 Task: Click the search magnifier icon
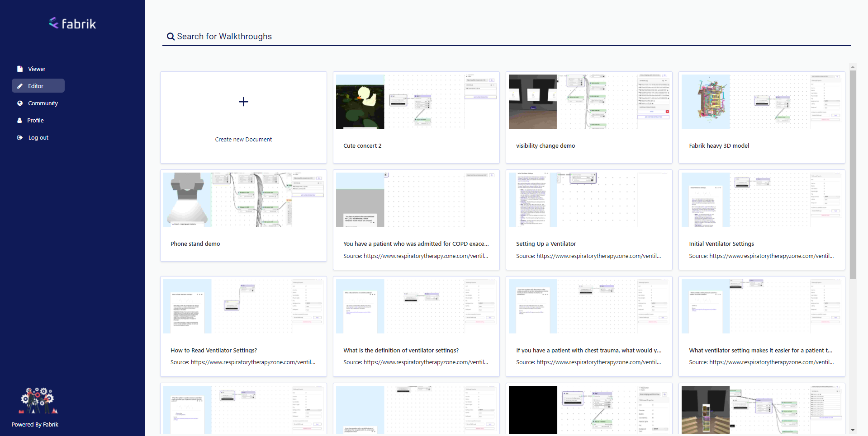coord(171,37)
